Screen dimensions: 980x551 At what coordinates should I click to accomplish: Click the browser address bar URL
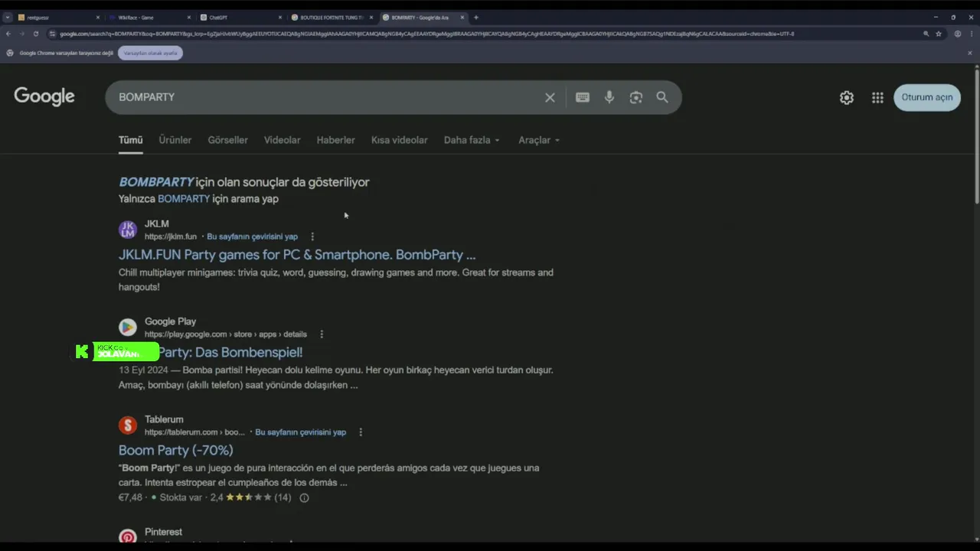[x=426, y=34]
